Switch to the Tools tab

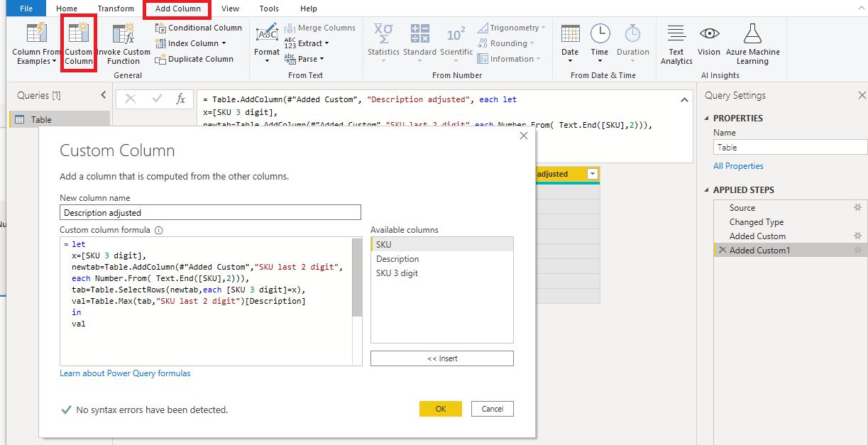pyautogui.click(x=269, y=9)
